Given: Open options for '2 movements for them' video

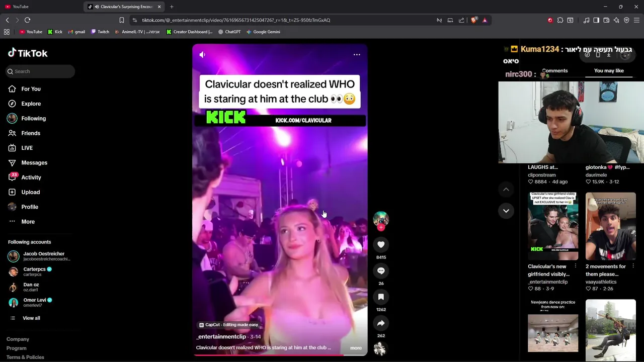Looking at the screenshot, I should tap(633, 266).
